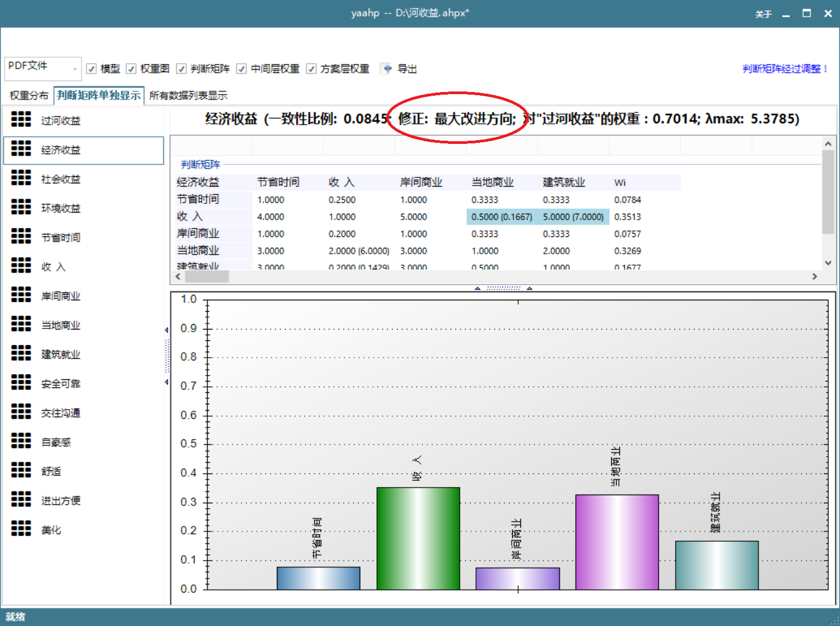Switch to the 权重分布 tab
The image size is (840, 626).
[29, 96]
